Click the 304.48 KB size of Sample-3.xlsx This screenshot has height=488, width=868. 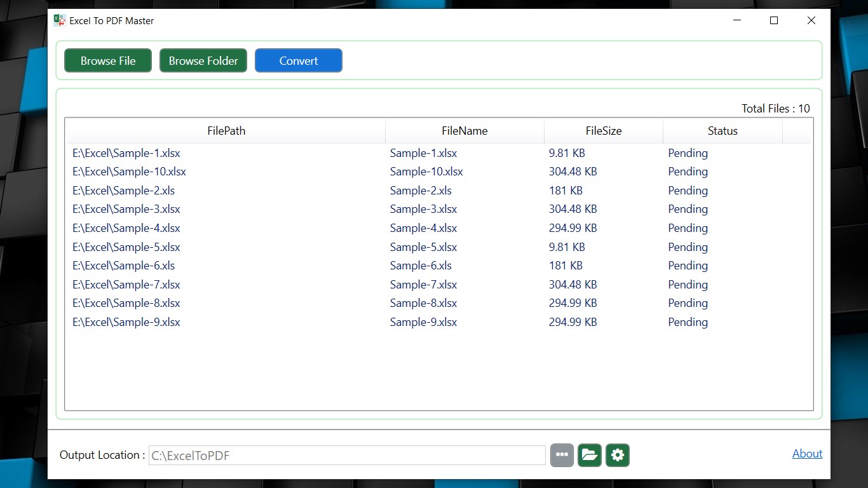pyautogui.click(x=573, y=209)
